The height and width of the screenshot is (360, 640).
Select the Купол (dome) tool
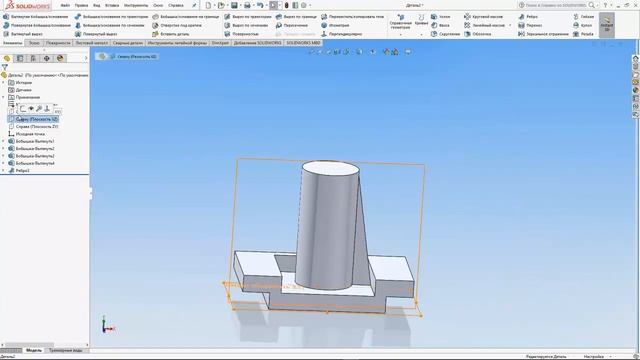point(582,25)
